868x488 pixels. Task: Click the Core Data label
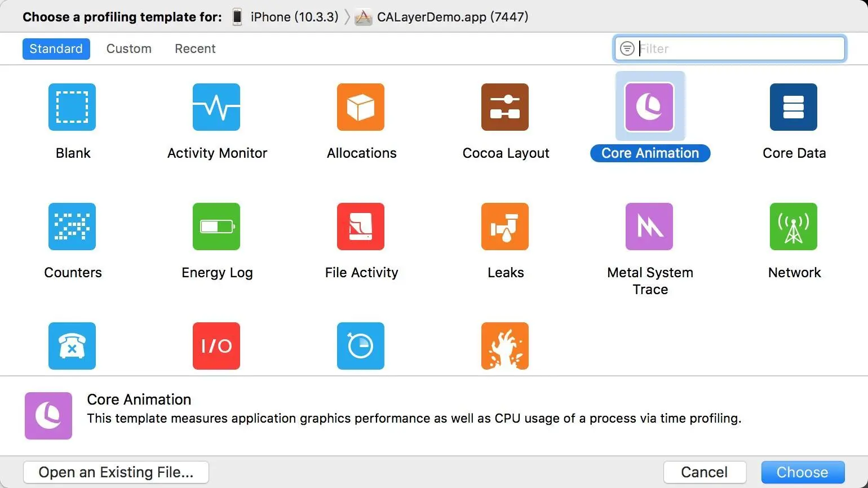[x=795, y=153]
